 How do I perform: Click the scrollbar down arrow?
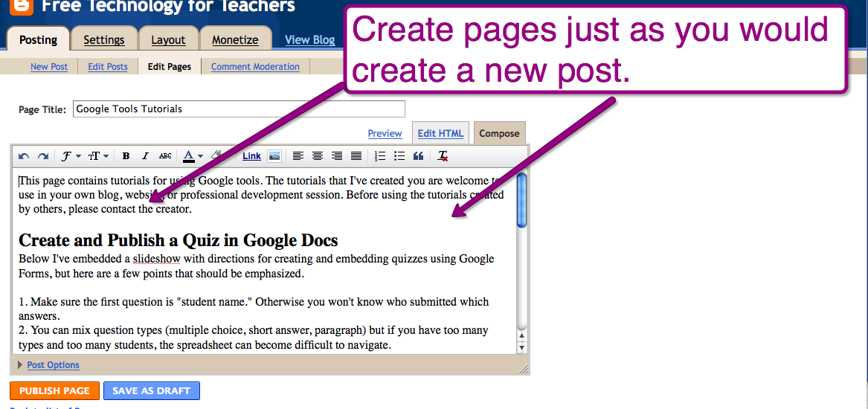(521, 347)
